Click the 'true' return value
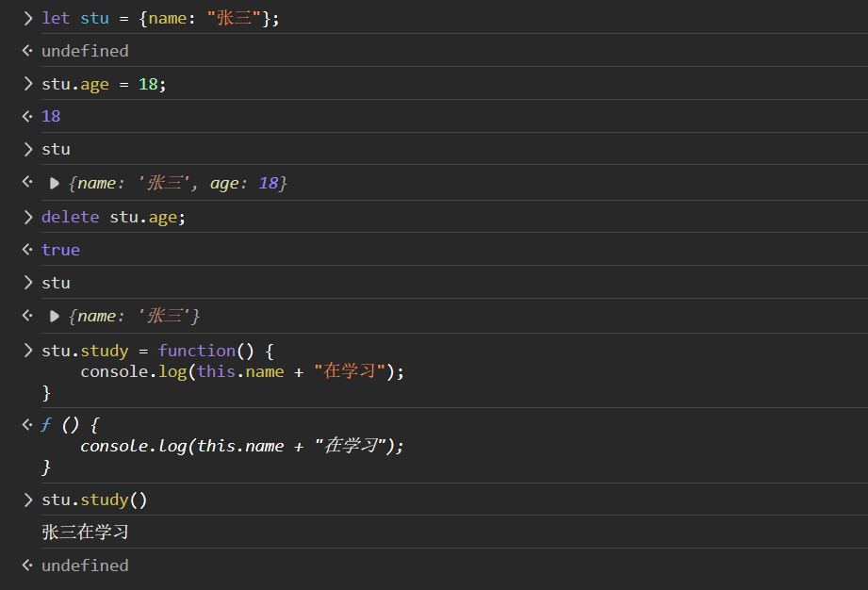 point(60,250)
